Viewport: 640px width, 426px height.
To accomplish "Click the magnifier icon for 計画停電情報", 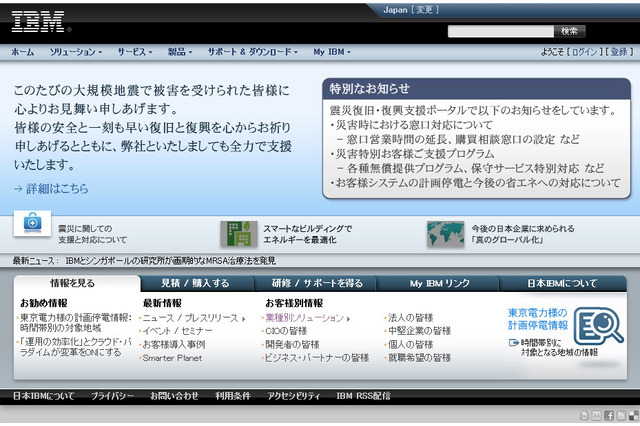I will tap(598, 326).
